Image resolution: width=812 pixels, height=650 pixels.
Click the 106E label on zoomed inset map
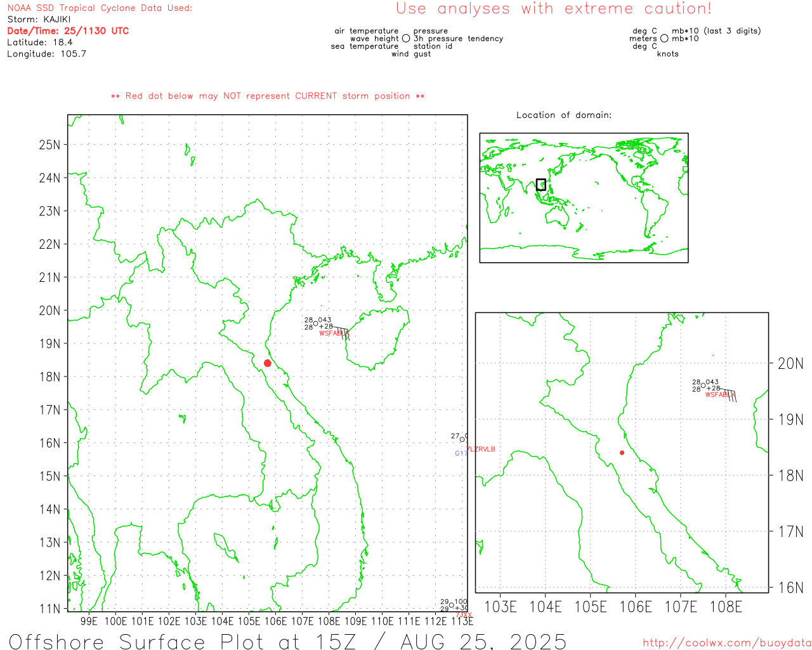[x=636, y=607]
